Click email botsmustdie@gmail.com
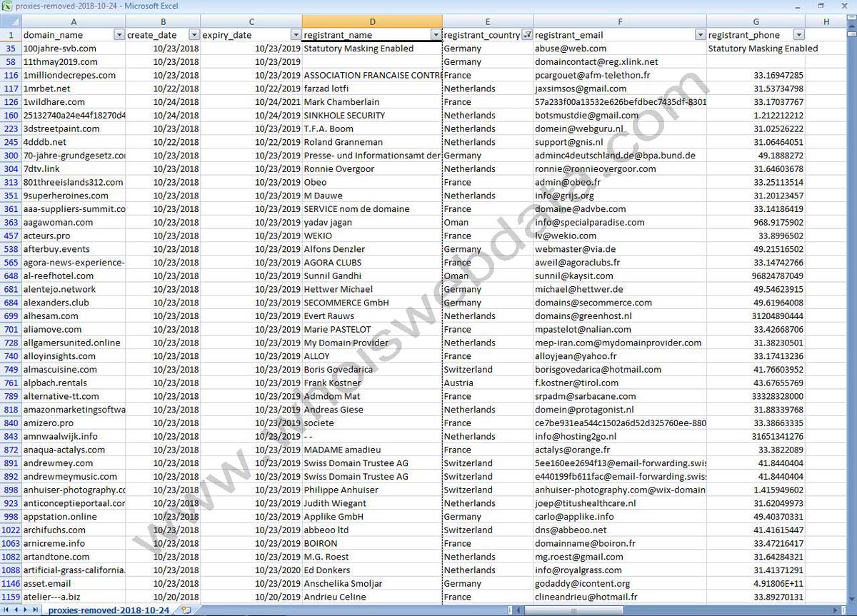This screenshot has height=616, width=857. pyautogui.click(x=620, y=116)
